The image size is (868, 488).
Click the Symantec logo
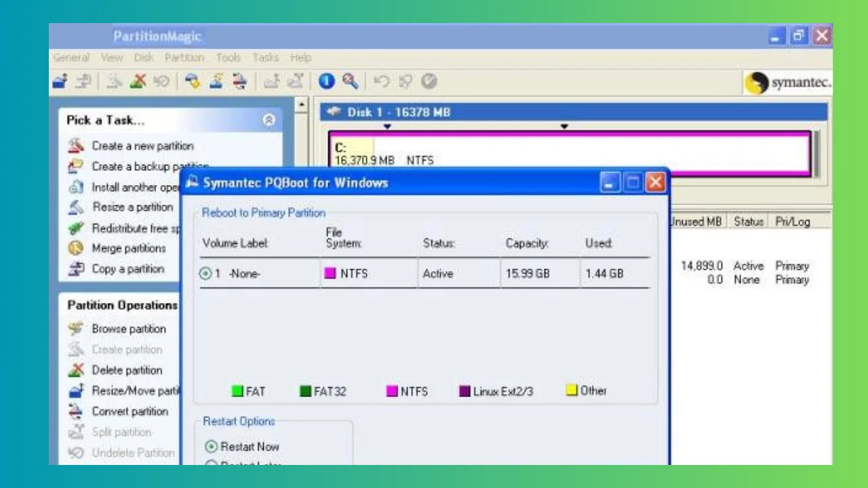pyautogui.click(x=788, y=83)
